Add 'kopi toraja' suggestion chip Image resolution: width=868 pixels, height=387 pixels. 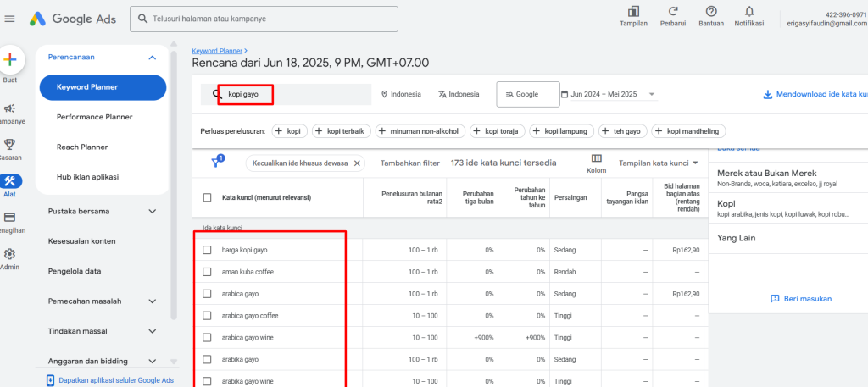click(497, 131)
